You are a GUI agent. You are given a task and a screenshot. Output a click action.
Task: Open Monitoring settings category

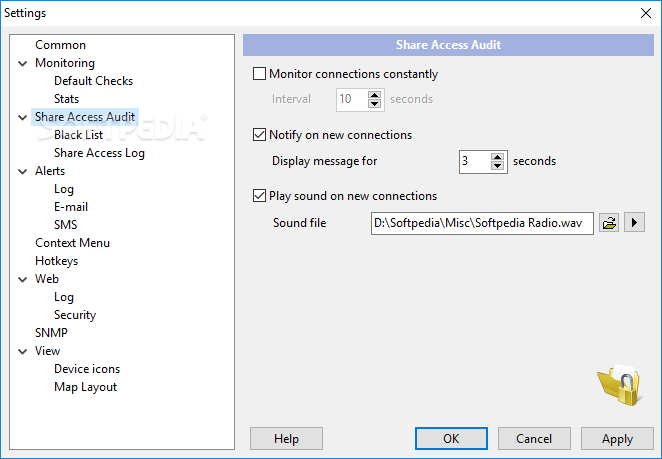coord(65,63)
